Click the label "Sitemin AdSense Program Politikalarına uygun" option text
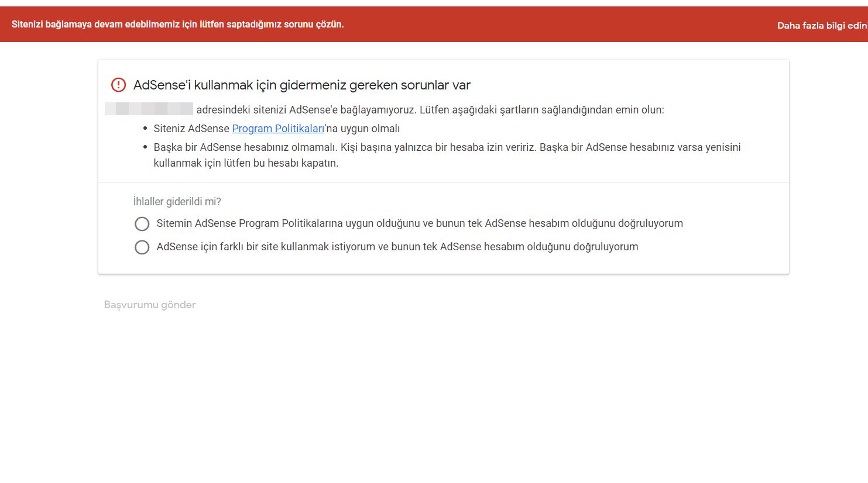Screen dimensions: 868x483 tap(420, 223)
